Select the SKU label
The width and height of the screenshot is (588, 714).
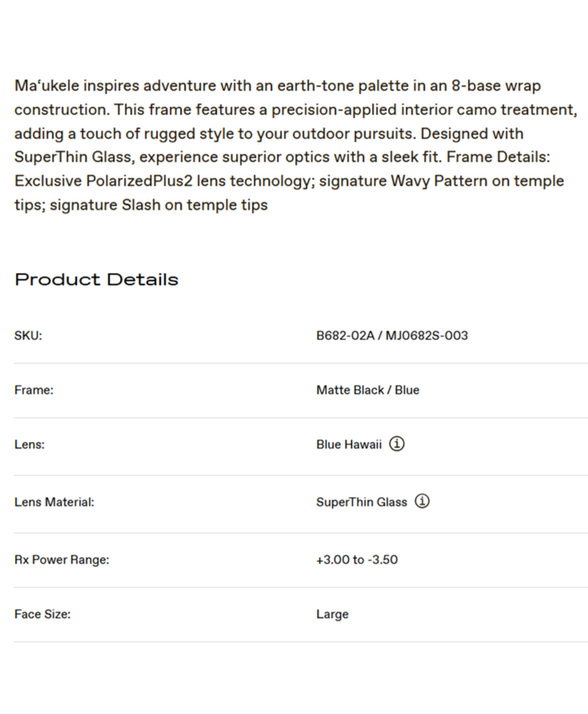pyautogui.click(x=28, y=336)
